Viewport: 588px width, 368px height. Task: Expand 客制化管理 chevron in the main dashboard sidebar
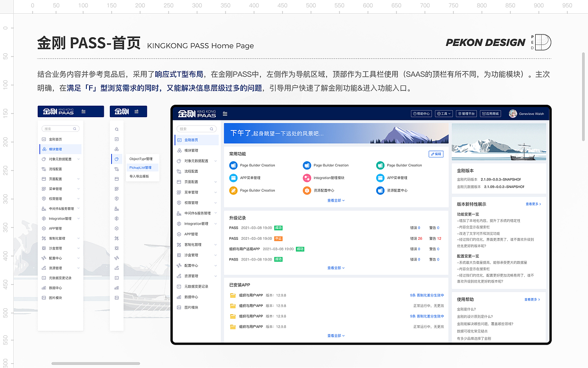pos(216,245)
